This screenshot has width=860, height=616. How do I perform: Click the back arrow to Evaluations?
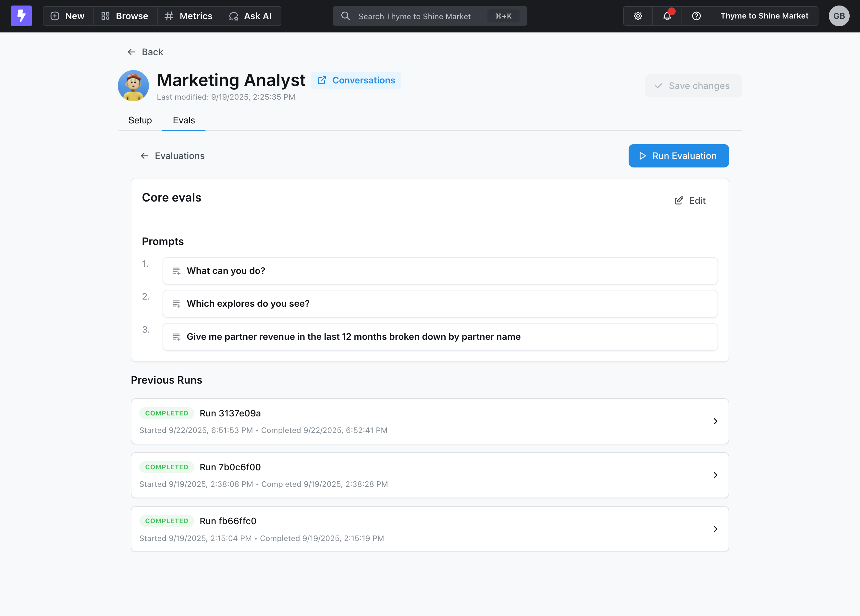(x=144, y=155)
